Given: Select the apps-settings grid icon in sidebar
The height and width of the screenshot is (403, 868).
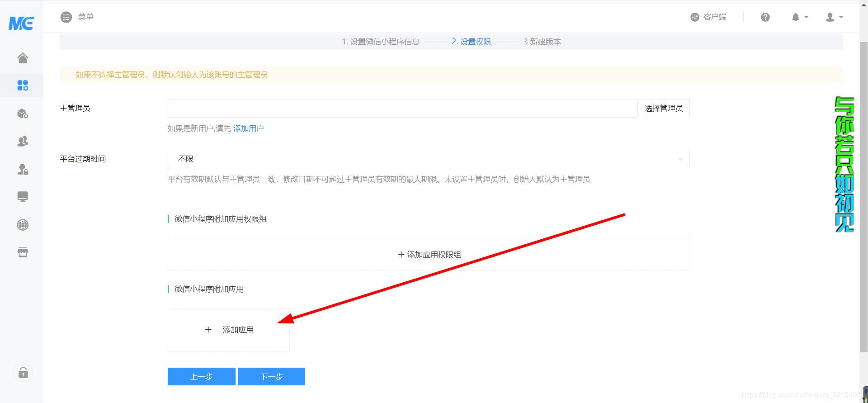Looking at the screenshot, I should 23,85.
